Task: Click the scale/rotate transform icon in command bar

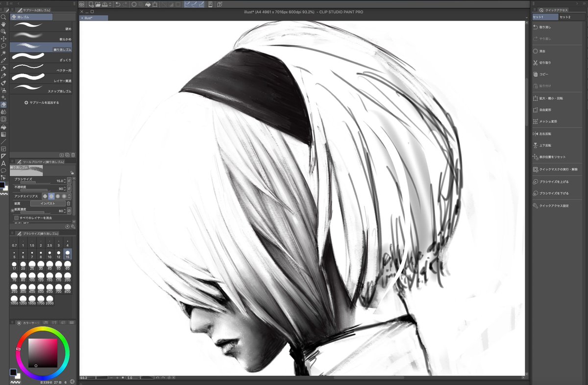Action: pyautogui.click(x=155, y=4)
